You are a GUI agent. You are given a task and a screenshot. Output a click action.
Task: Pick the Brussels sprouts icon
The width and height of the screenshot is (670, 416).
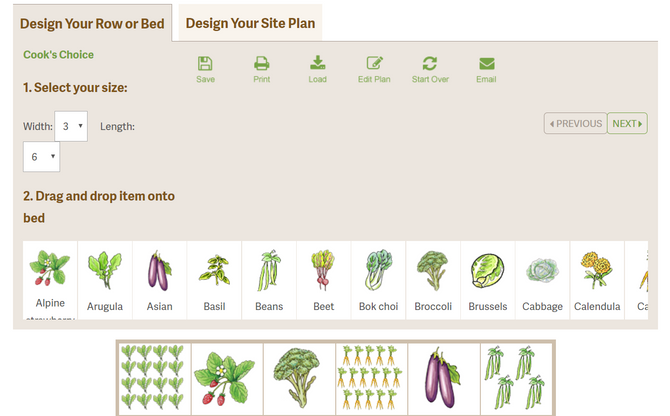488,280
